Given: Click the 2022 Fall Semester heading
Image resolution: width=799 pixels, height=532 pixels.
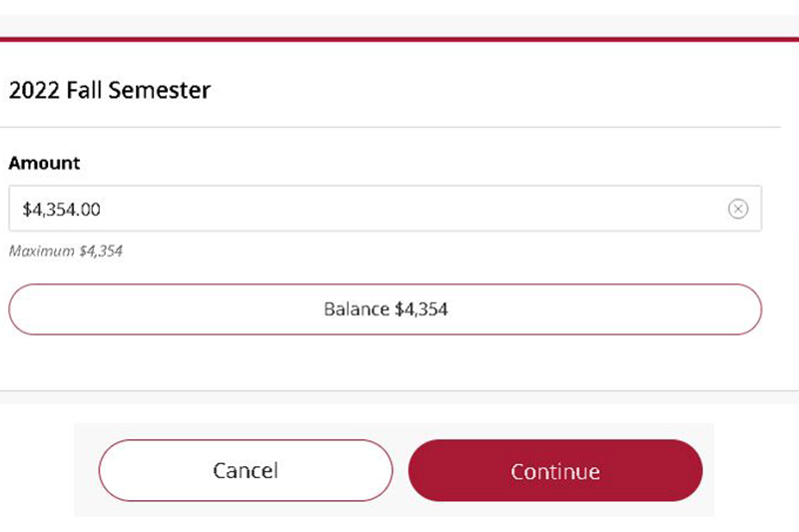Looking at the screenshot, I should [x=110, y=90].
